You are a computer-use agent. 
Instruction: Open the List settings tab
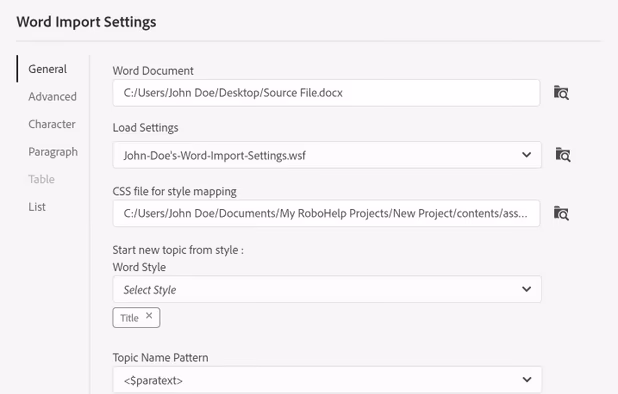[37, 207]
